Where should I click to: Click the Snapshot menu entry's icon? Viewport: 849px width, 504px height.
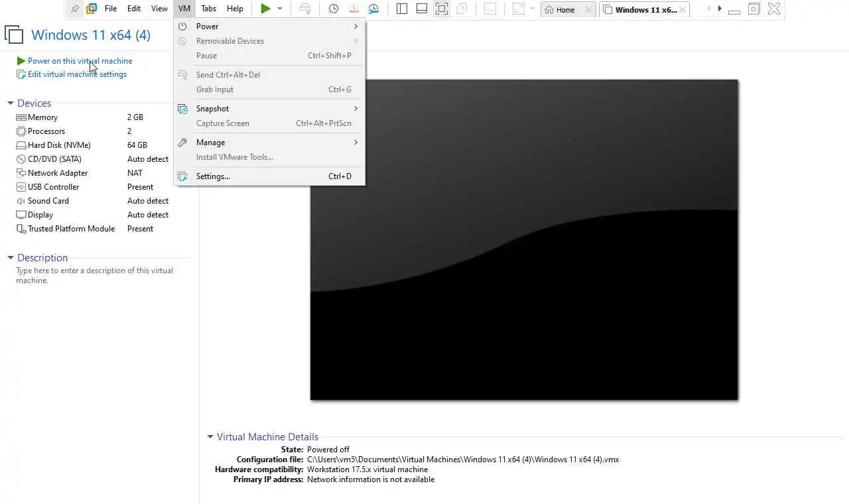[182, 109]
